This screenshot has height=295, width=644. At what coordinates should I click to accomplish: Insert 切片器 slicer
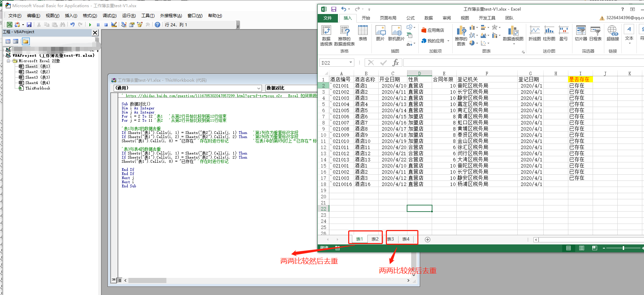(581, 33)
